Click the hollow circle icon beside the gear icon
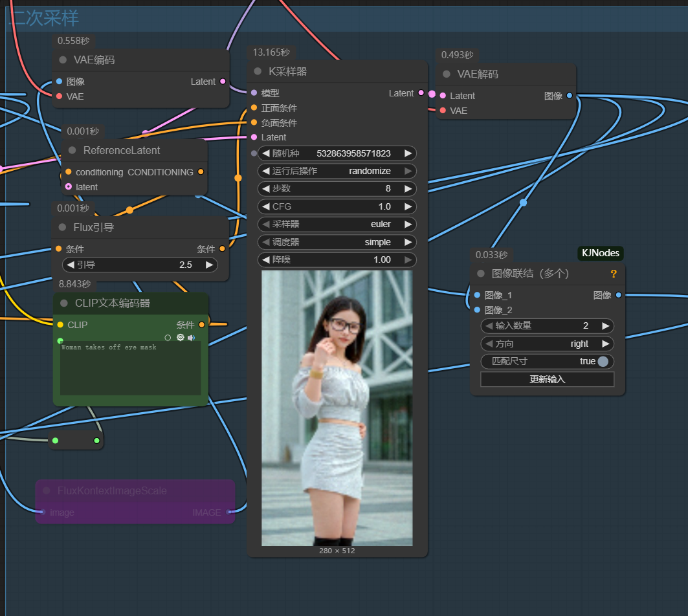Viewport: 688px width, 616px height. [168, 337]
